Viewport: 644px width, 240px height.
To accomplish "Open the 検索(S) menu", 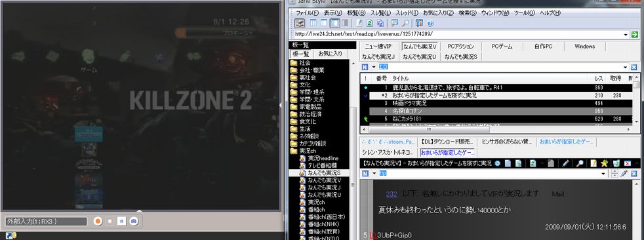I will pos(468,13).
